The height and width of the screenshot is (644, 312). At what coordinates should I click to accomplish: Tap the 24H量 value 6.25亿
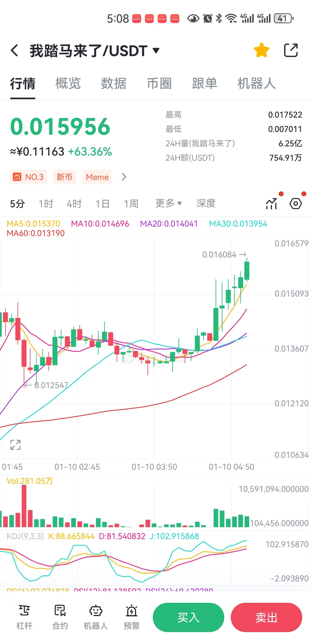tap(290, 144)
